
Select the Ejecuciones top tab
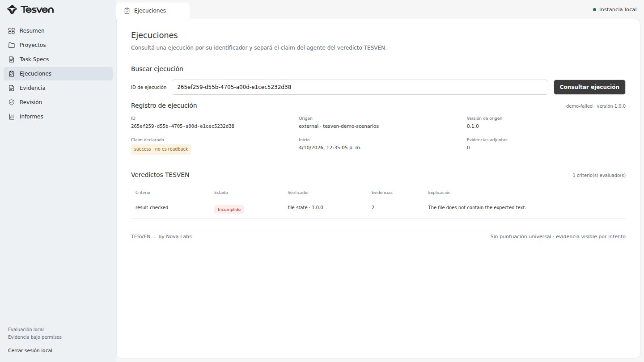(153, 11)
